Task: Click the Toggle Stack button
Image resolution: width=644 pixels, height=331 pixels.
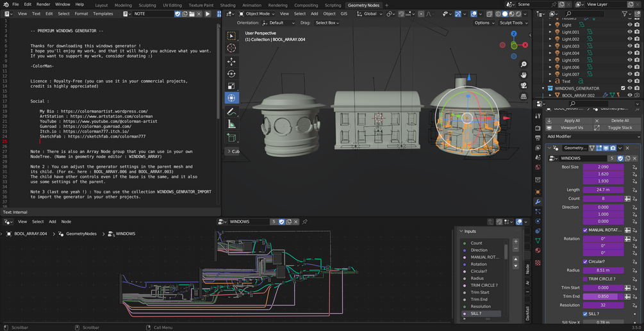Action: 618,127
